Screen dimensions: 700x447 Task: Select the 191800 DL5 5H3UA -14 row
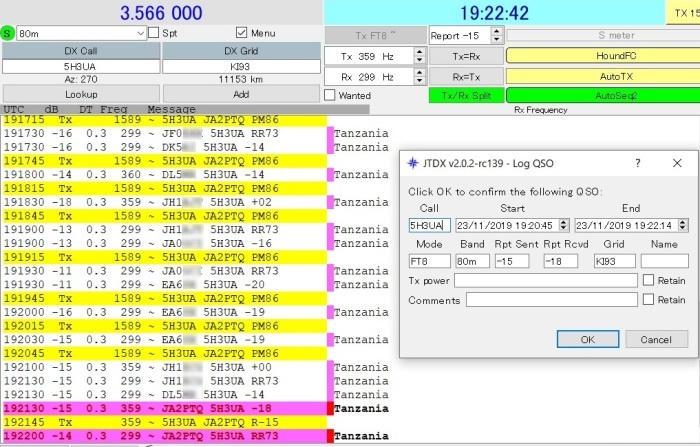coord(165,175)
